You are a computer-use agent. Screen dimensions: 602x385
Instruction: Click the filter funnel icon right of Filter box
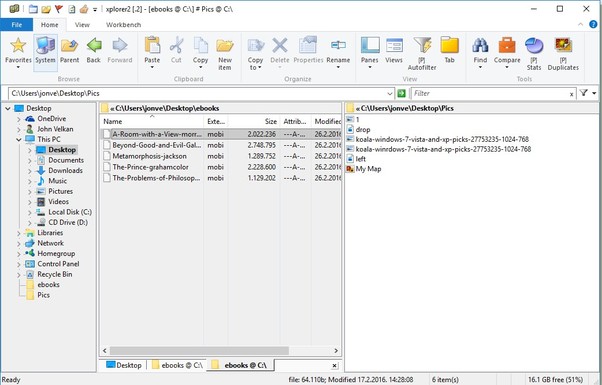584,93
